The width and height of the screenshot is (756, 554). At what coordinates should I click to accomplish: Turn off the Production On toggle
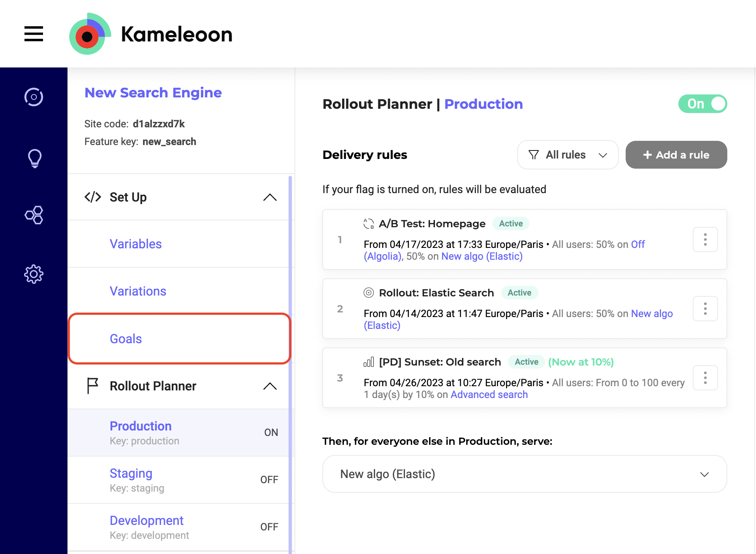click(x=703, y=104)
